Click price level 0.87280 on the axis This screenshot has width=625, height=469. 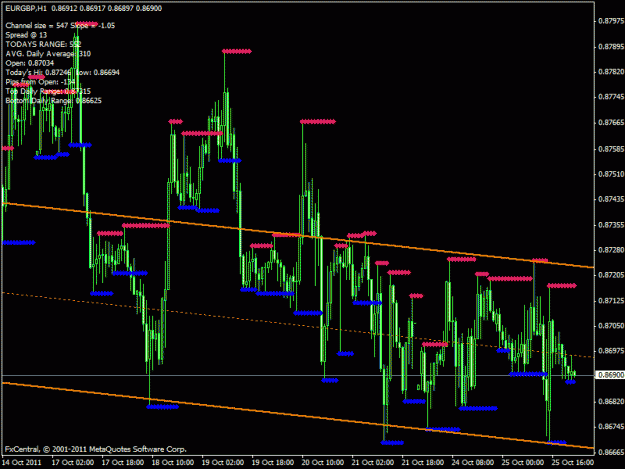[x=611, y=250]
